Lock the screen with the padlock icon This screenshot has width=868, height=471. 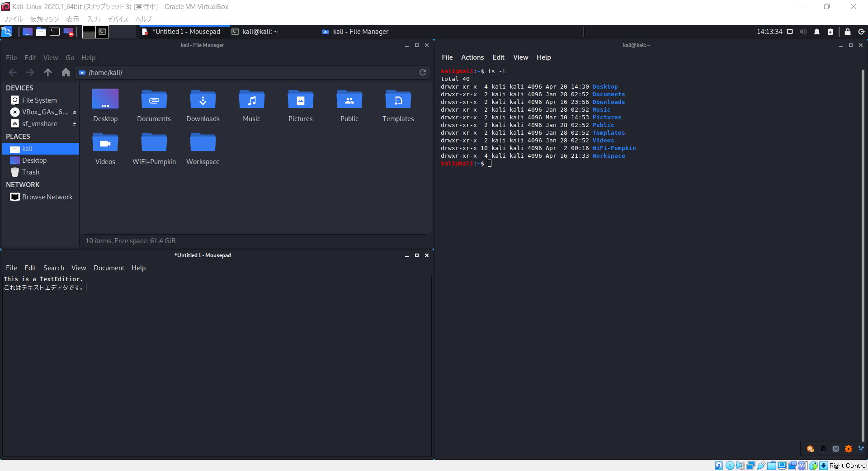848,32
